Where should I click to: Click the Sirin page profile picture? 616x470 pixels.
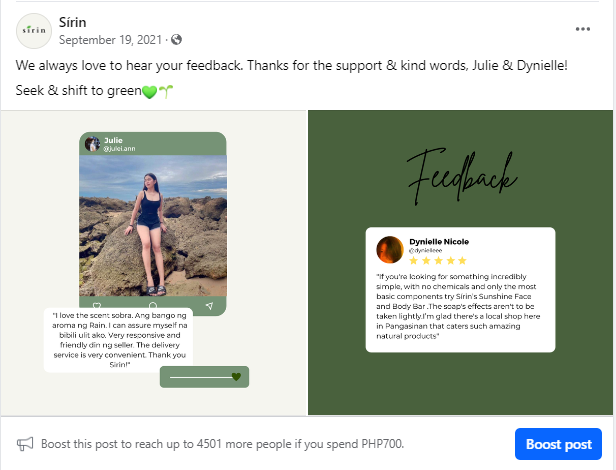(35, 31)
